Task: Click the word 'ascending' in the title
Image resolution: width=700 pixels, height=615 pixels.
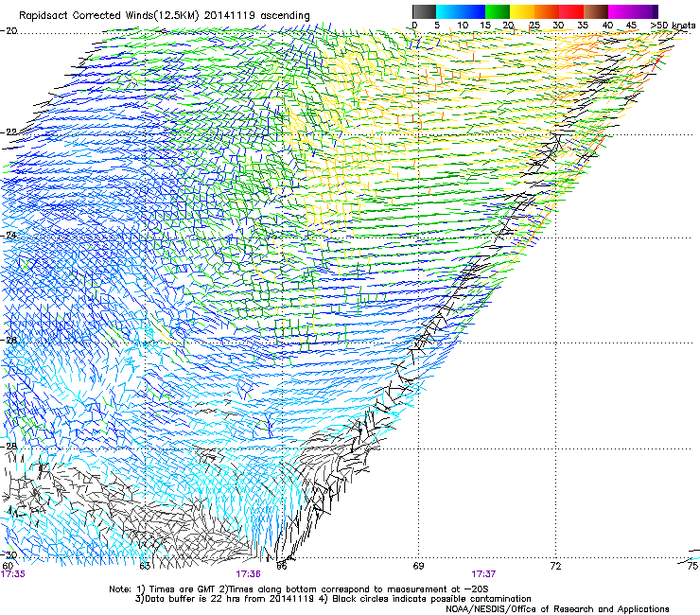Action: pos(285,16)
